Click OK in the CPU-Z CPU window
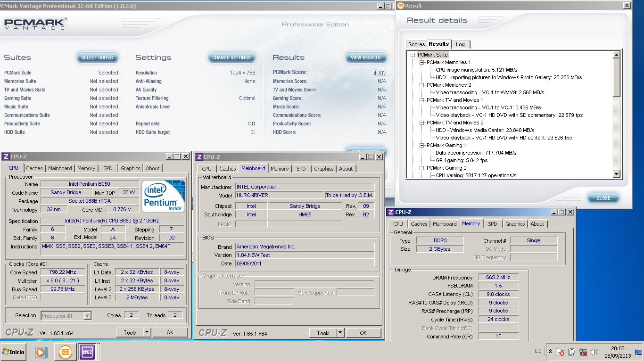 (x=170, y=332)
